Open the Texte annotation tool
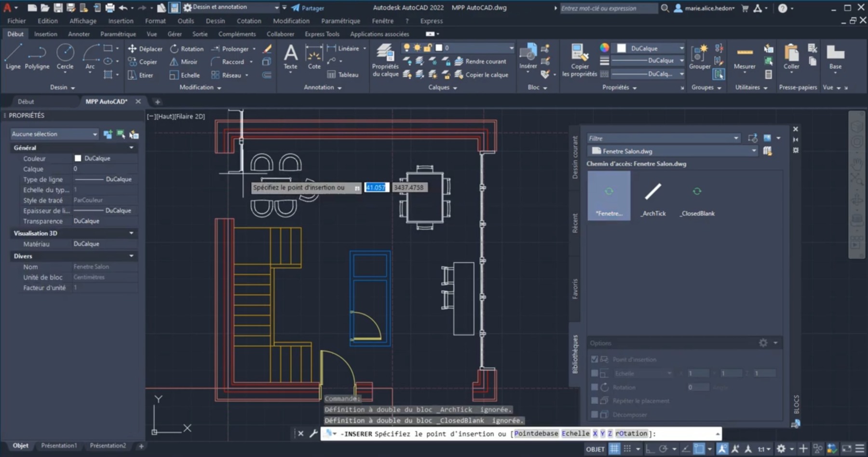 pyautogui.click(x=290, y=57)
